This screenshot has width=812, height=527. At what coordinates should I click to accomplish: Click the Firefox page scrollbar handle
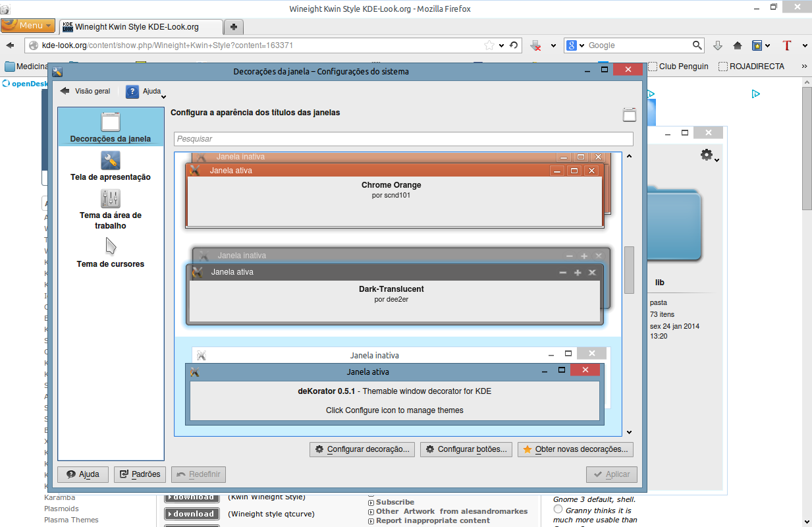[x=807, y=147]
